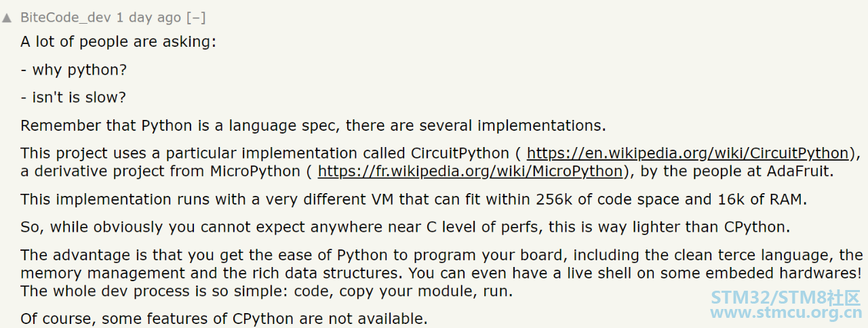The image size is (868, 328).
Task: Click the line "A lot of people are asking:"
Action: coord(118,42)
